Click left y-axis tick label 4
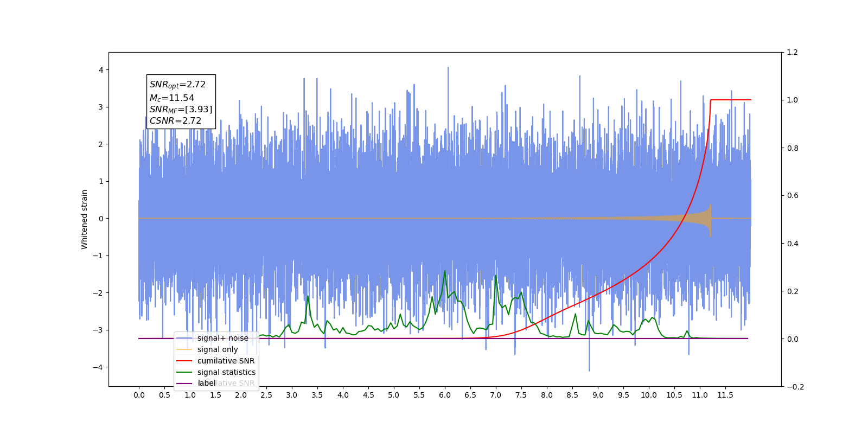Screen dimensions: 868x434 [100, 70]
